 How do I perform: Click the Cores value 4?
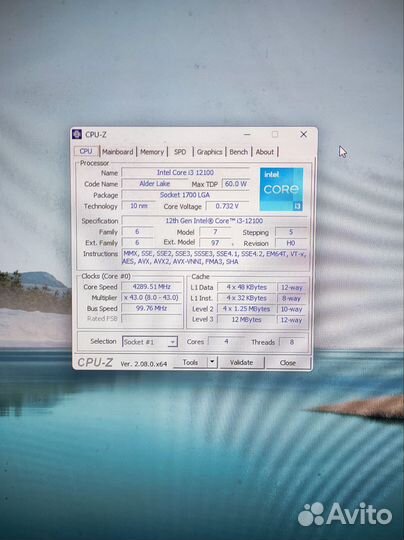point(226,341)
